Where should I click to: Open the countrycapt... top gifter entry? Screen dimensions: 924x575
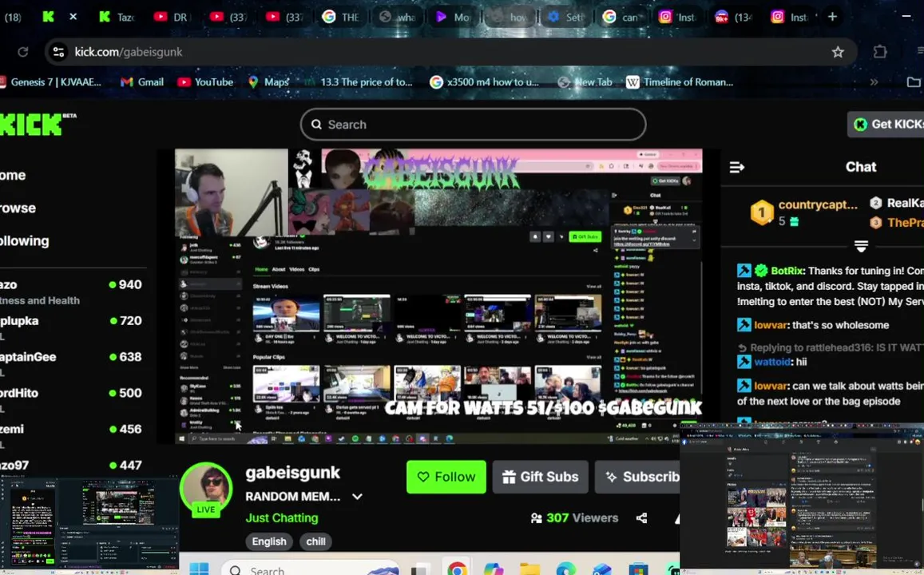click(x=803, y=212)
